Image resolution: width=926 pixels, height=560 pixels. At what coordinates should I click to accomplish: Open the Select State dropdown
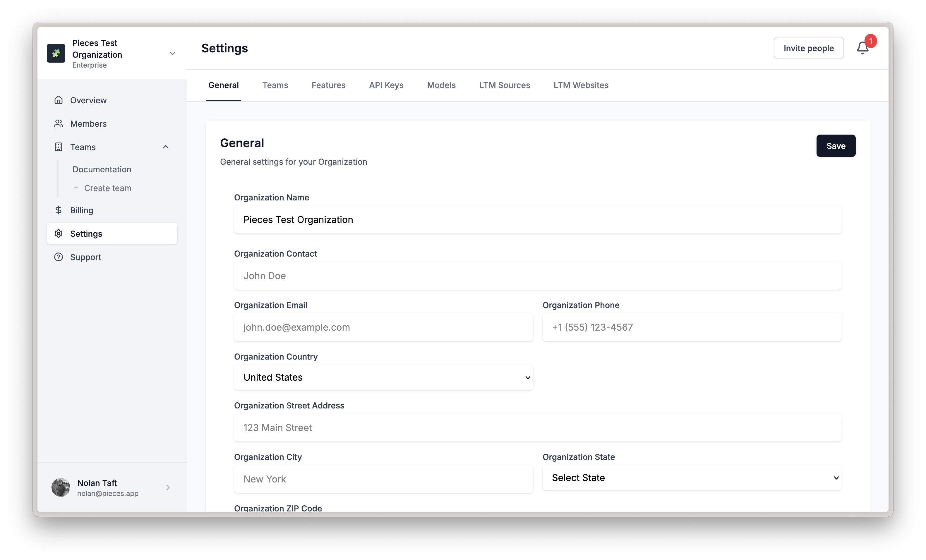(692, 478)
